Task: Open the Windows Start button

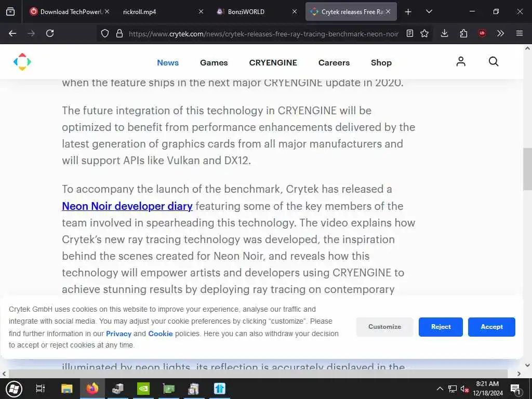Action: click(x=14, y=389)
